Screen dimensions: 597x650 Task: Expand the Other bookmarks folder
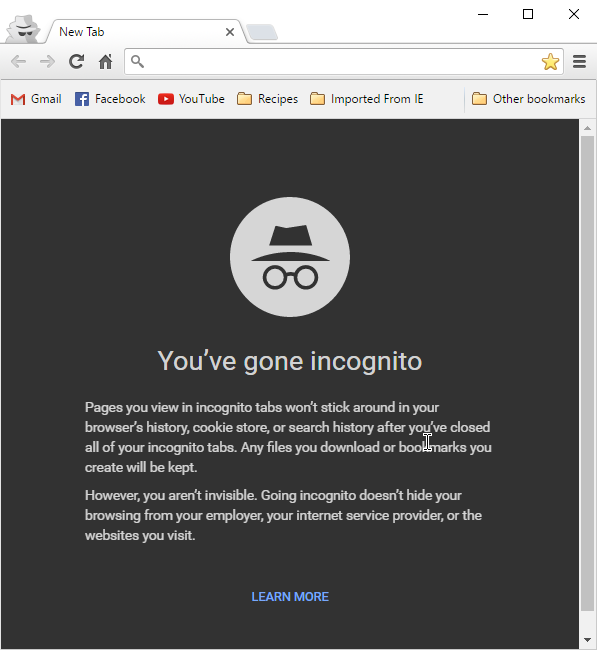pos(529,99)
